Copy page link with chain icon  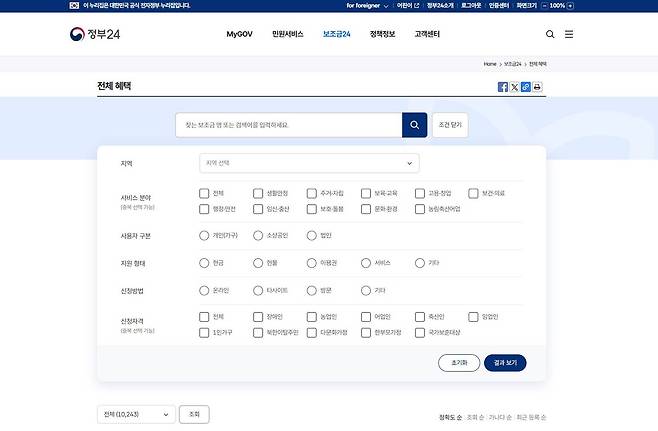coord(525,87)
